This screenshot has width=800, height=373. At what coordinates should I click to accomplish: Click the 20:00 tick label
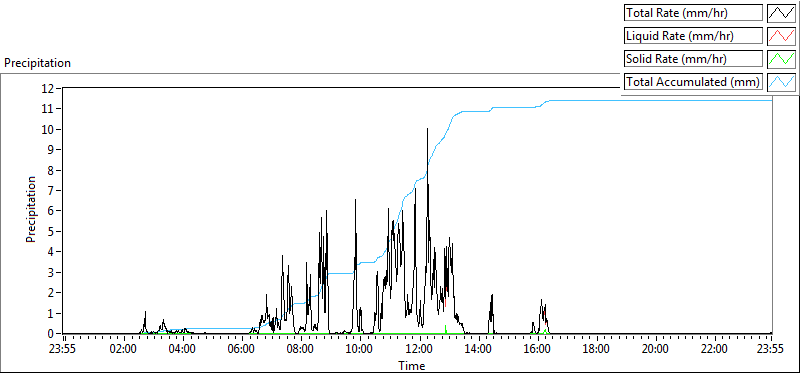656,349
